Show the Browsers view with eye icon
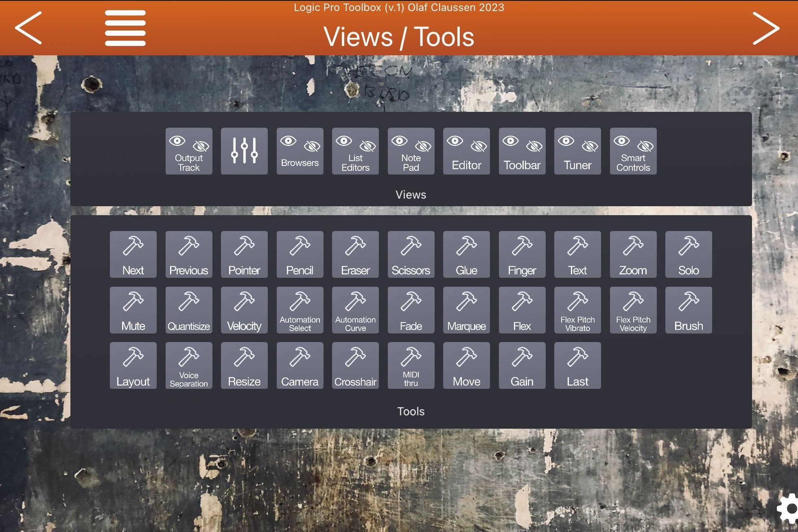 point(288,141)
